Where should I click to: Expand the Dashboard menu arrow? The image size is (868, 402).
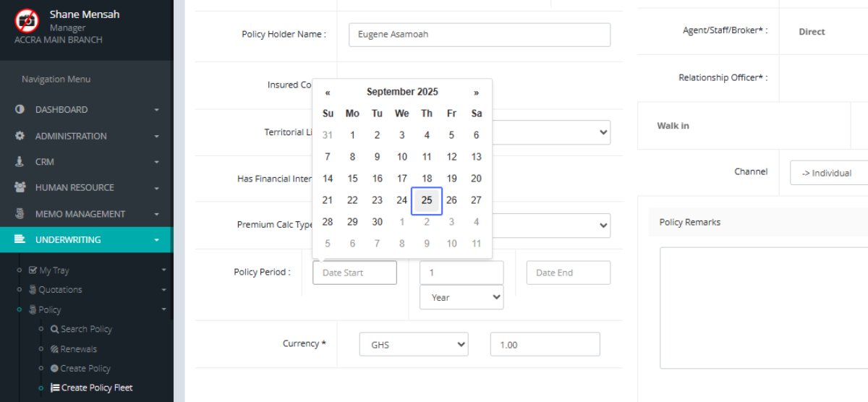click(x=156, y=110)
